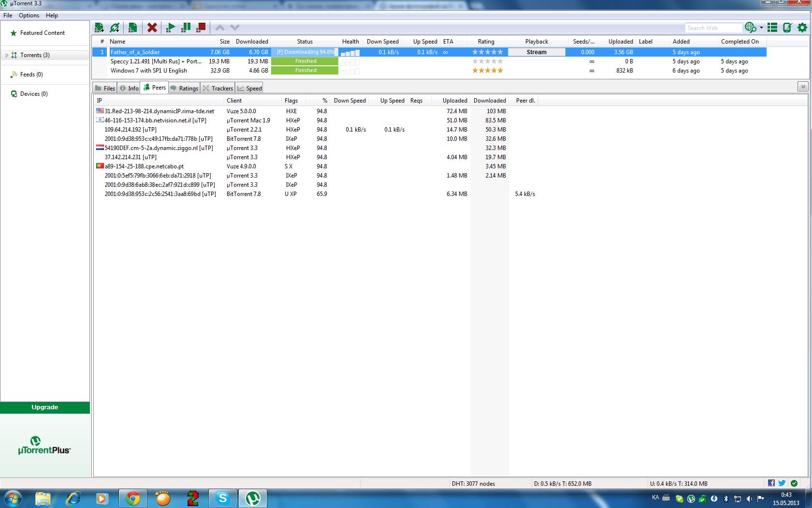Toggle the detailed list view icon
Viewport: 812px width, 508px height.
[x=772, y=28]
